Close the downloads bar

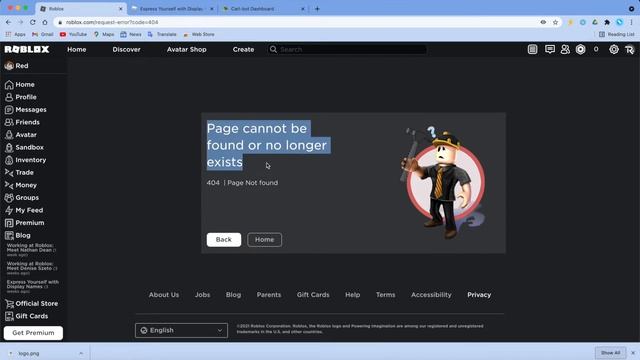(x=633, y=353)
